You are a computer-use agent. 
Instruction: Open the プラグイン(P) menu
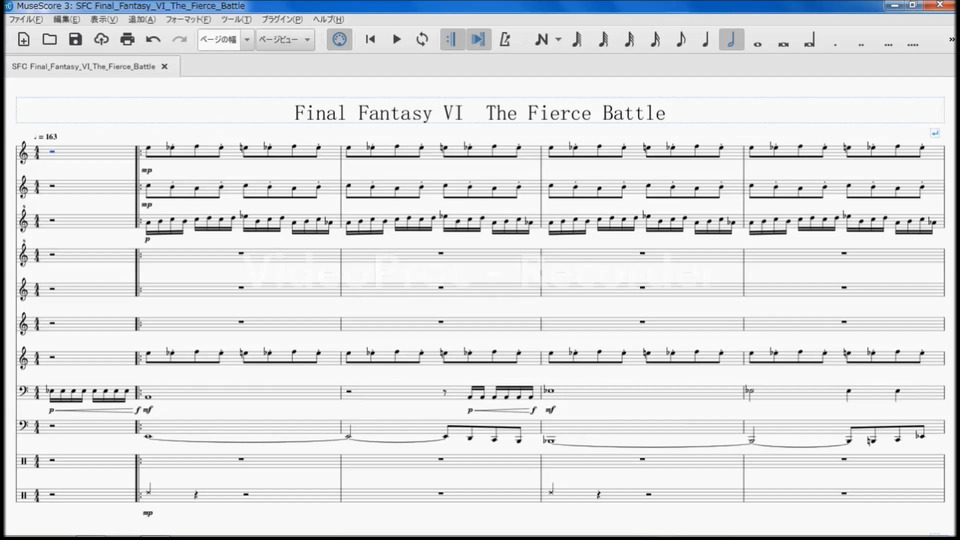282,19
